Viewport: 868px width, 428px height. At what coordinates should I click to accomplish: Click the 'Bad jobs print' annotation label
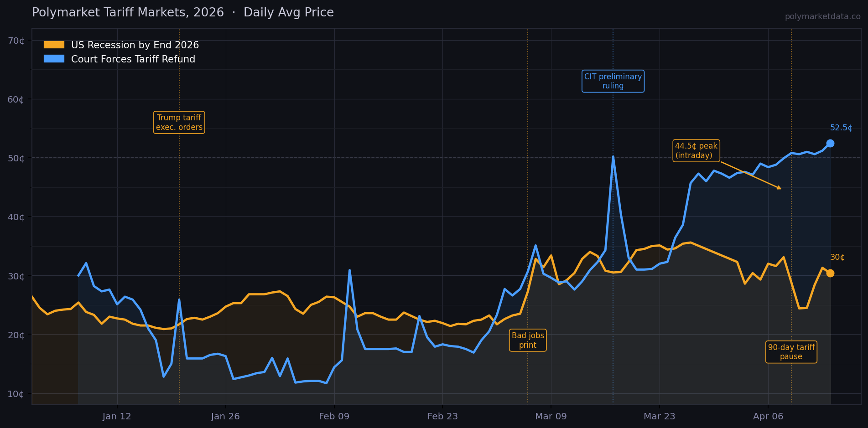tap(528, 340)
